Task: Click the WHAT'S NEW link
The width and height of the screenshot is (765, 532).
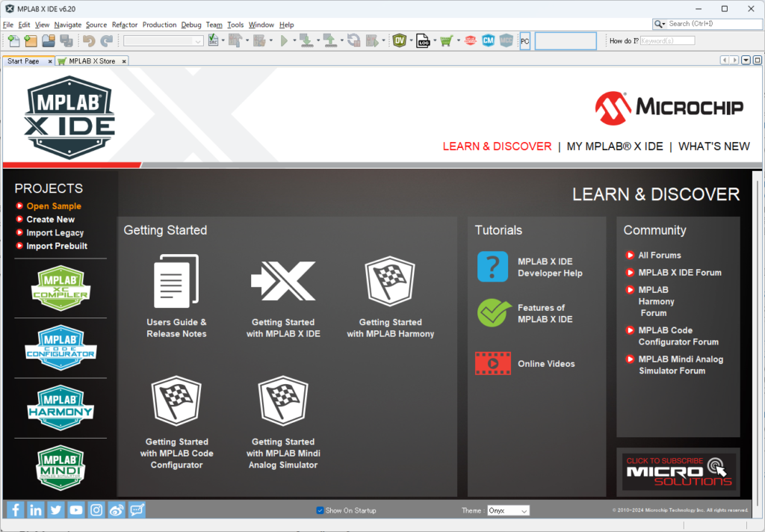Action: pos(713,146)
